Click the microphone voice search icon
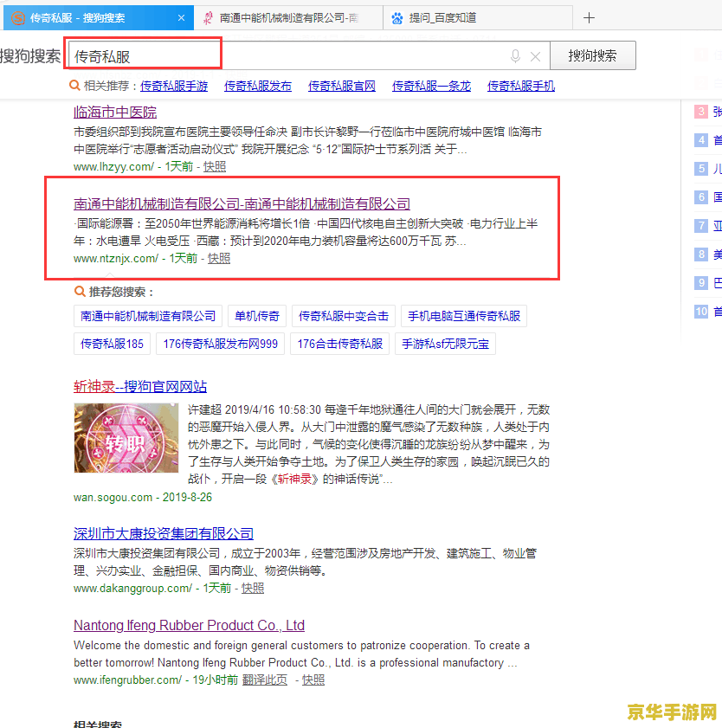The width and height of the screenshot is (722, 728). coord(515,56)
